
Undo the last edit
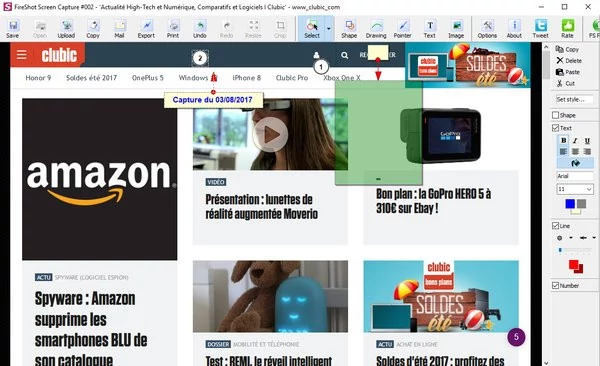click(199, 29)
